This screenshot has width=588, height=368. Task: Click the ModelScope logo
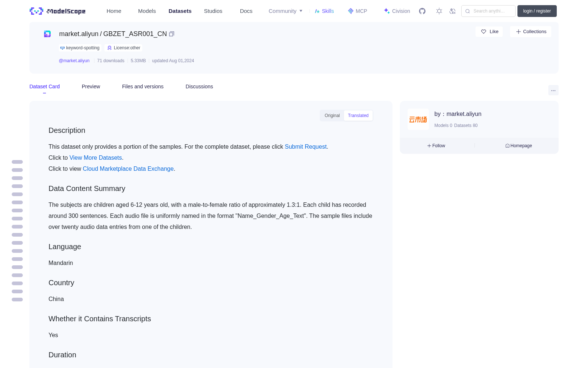click(x=57, y=11)
